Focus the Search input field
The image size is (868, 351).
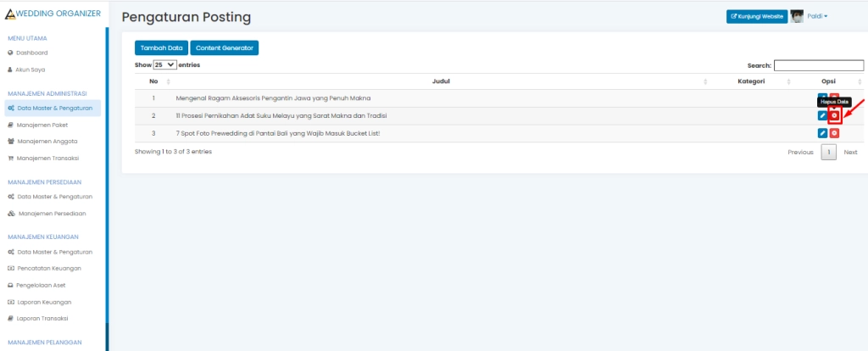(x=817, y=64)
